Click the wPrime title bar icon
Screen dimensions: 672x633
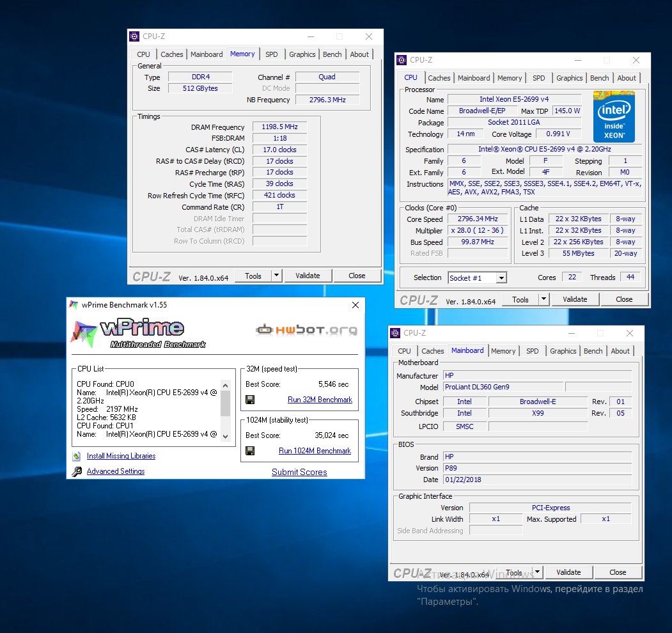pos(74,305)
